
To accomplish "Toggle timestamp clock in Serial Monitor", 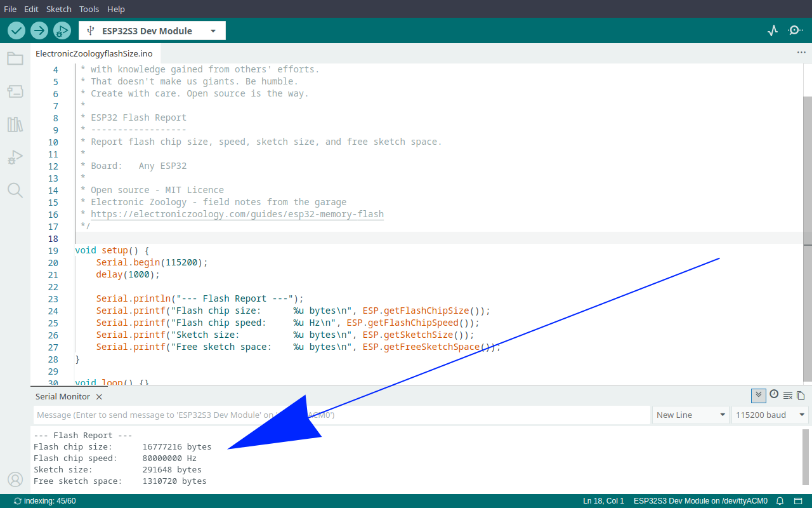I will tap(774, 394).
